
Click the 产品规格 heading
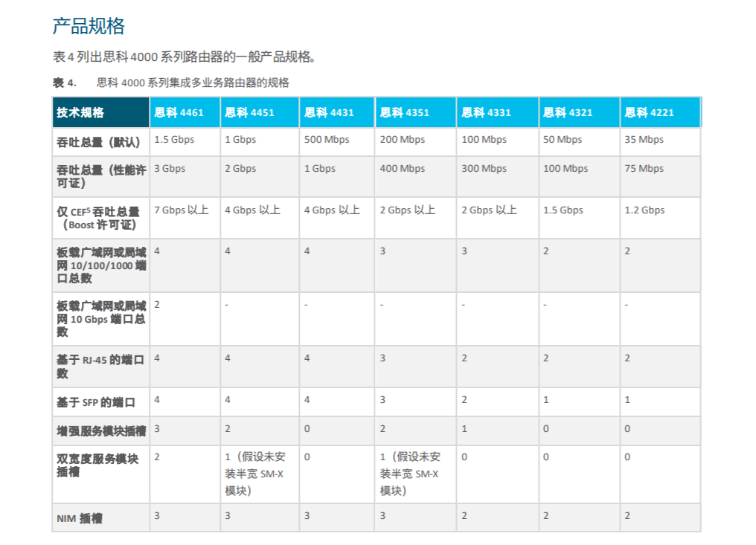point(89,26)
